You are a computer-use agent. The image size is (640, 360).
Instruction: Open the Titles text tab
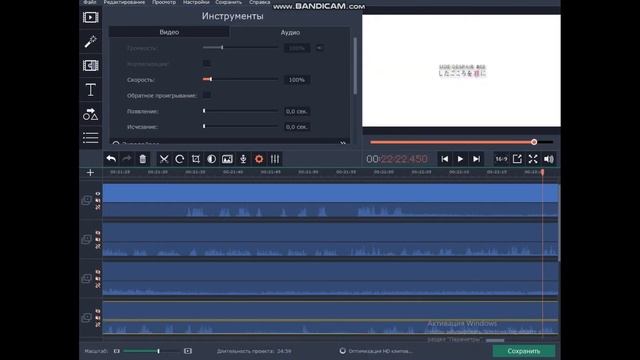click(x=91, y=90)
